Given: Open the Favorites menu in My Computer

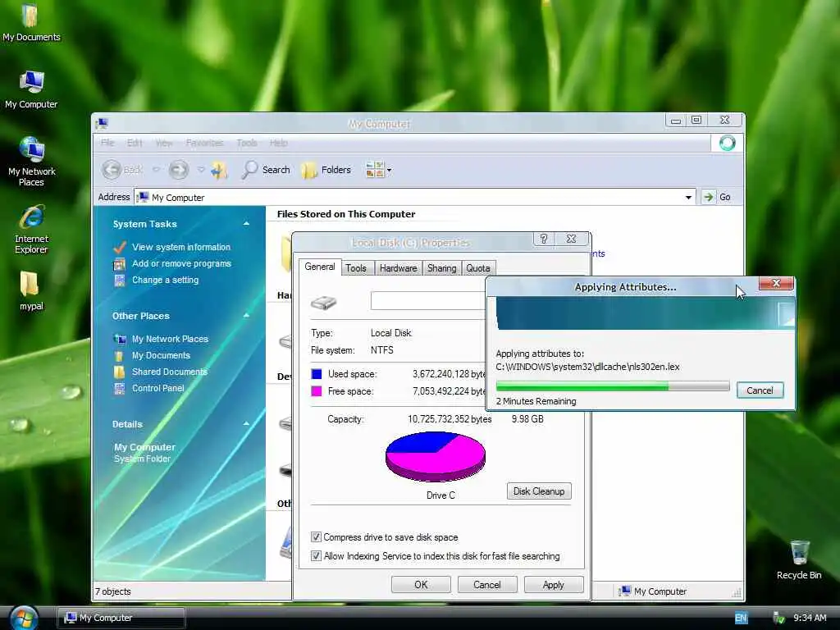Looking at the screenshot, I should pos(204,143).
